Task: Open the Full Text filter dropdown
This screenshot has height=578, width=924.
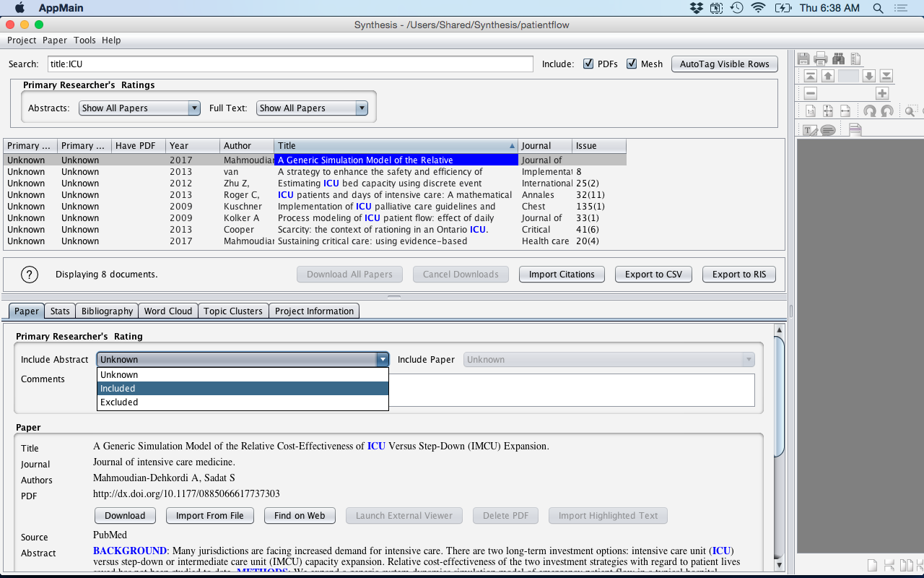Action: [x=312, y=108]
